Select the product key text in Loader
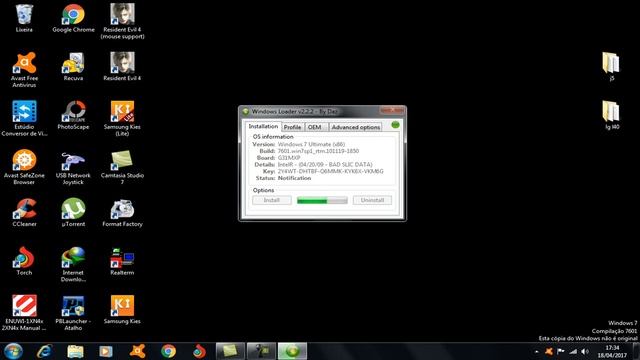Image resolution: width=640 pixels, height=360 pixels. (x=331, y=171)
